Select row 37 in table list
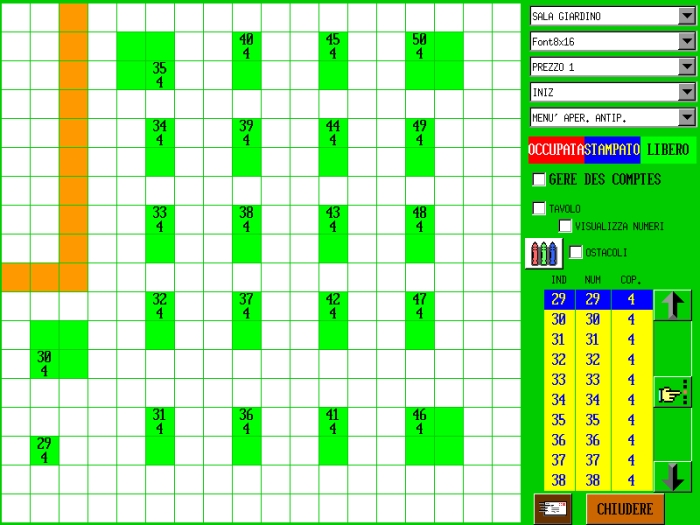 tap(598, 460)
